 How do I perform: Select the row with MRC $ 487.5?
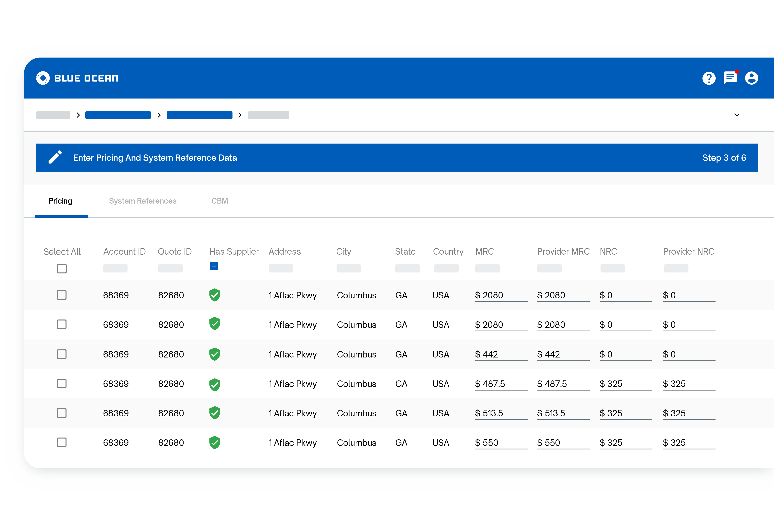tap(62, 384)
